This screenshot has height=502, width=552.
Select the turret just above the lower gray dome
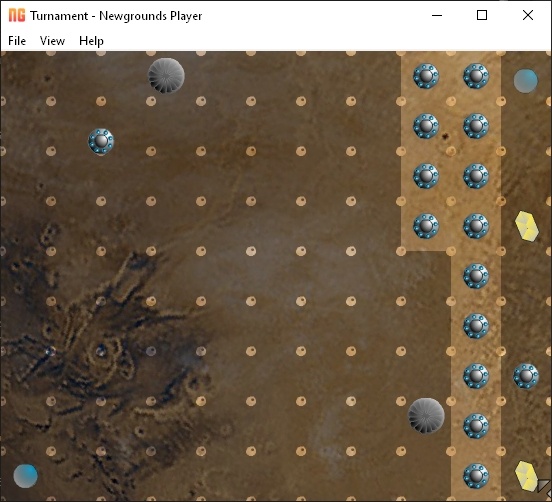476,376
